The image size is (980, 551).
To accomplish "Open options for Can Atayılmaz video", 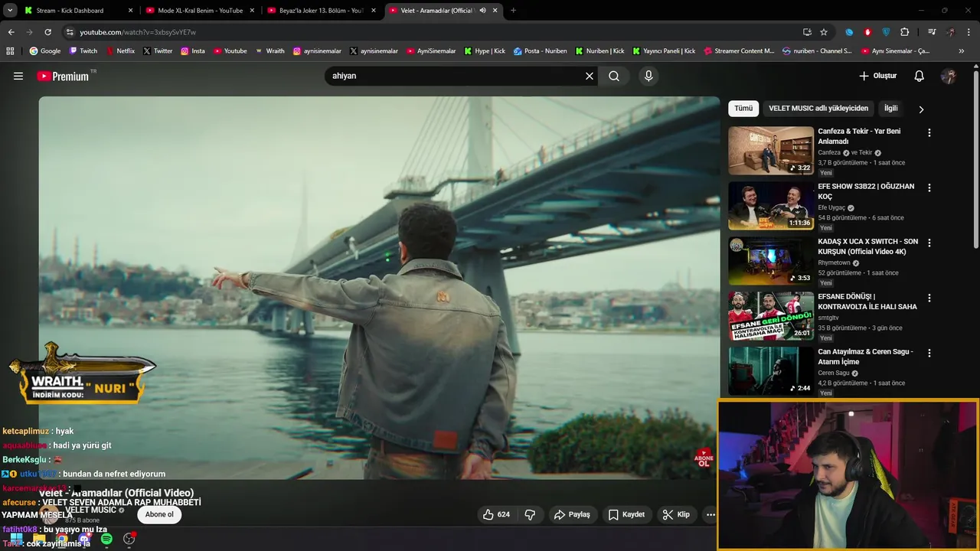I will (929, 353).
